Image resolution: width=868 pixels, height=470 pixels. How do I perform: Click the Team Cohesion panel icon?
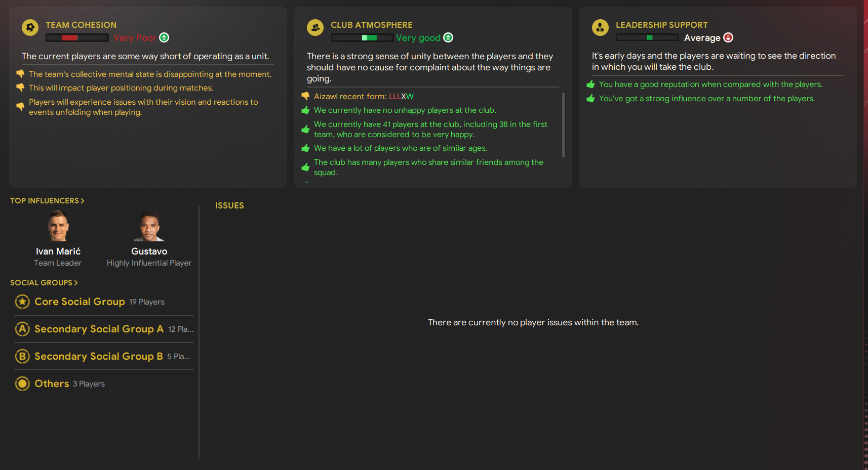(30, 28)
